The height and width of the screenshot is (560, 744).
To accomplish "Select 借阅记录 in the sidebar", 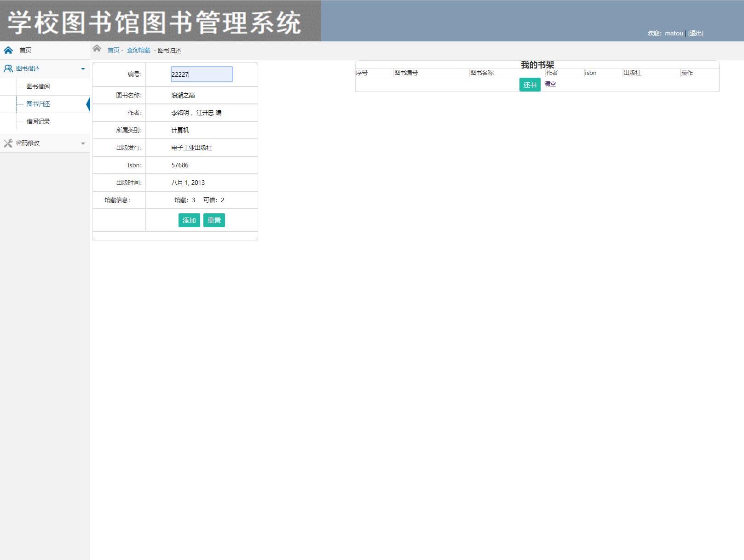I will click(39, 121).
